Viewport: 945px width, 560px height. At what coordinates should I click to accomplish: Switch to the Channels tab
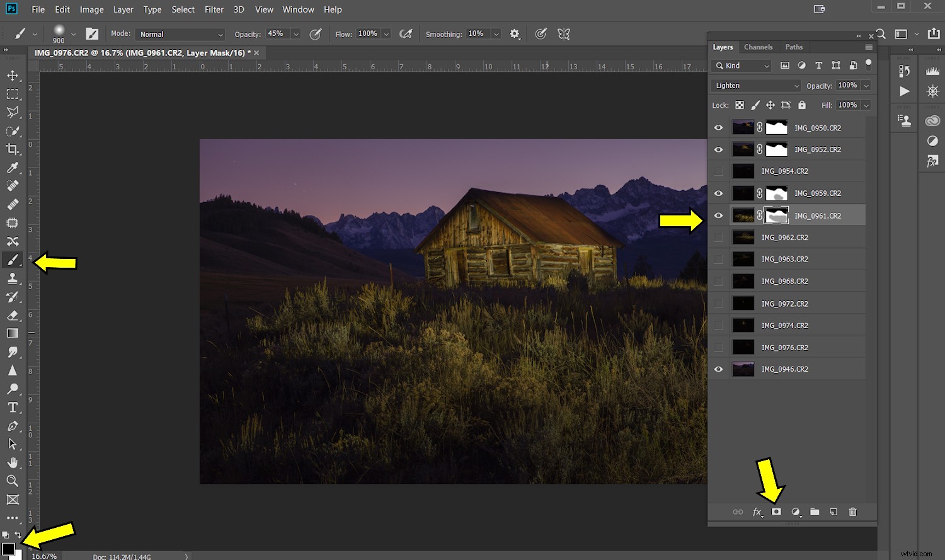[758, 47]
